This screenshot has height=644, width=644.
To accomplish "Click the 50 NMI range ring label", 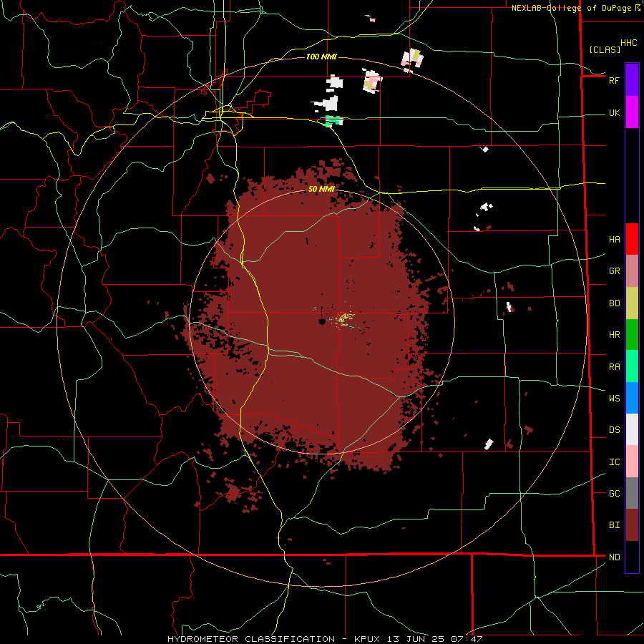I will tap(321, 189).
